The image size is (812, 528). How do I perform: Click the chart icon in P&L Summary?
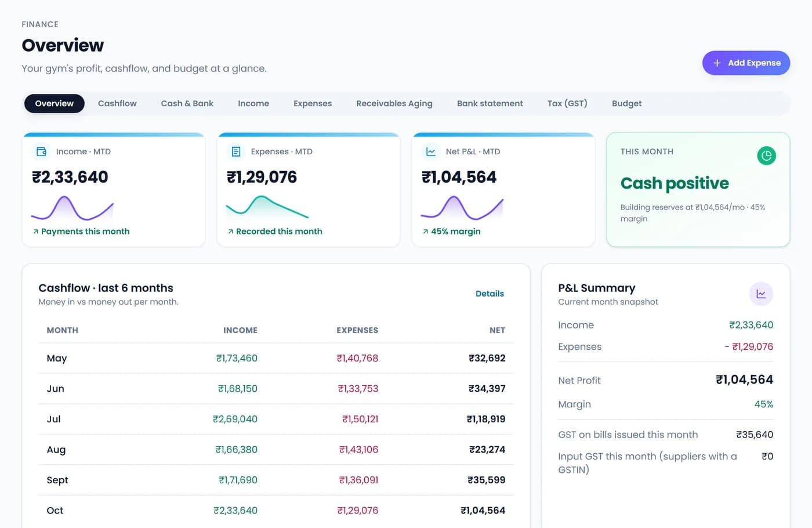[x=761, y=294]
